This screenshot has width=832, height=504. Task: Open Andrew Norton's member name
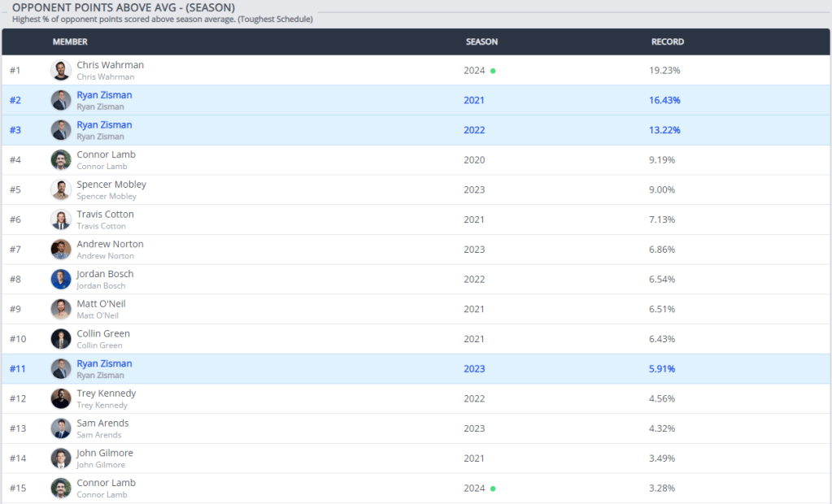click(110, 244)
